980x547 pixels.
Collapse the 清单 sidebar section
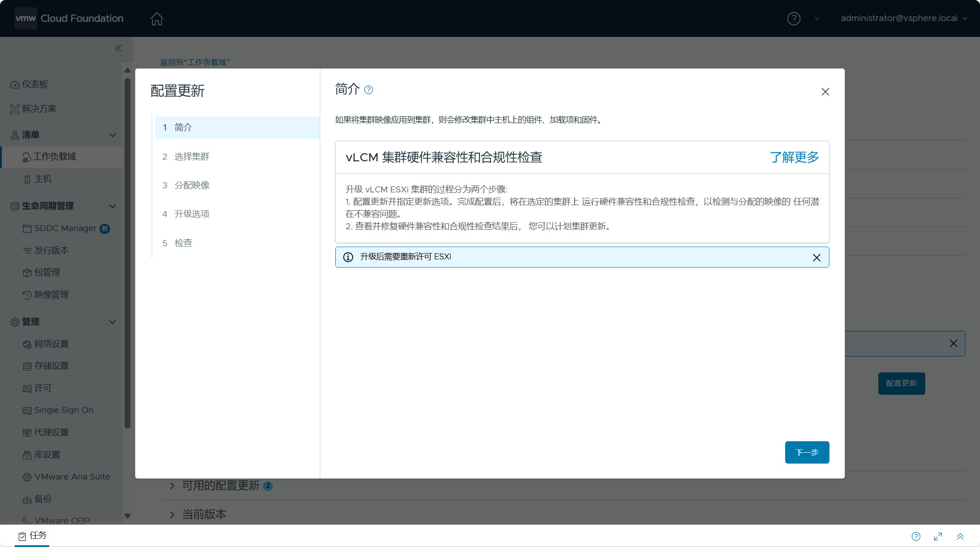(112, 135)
